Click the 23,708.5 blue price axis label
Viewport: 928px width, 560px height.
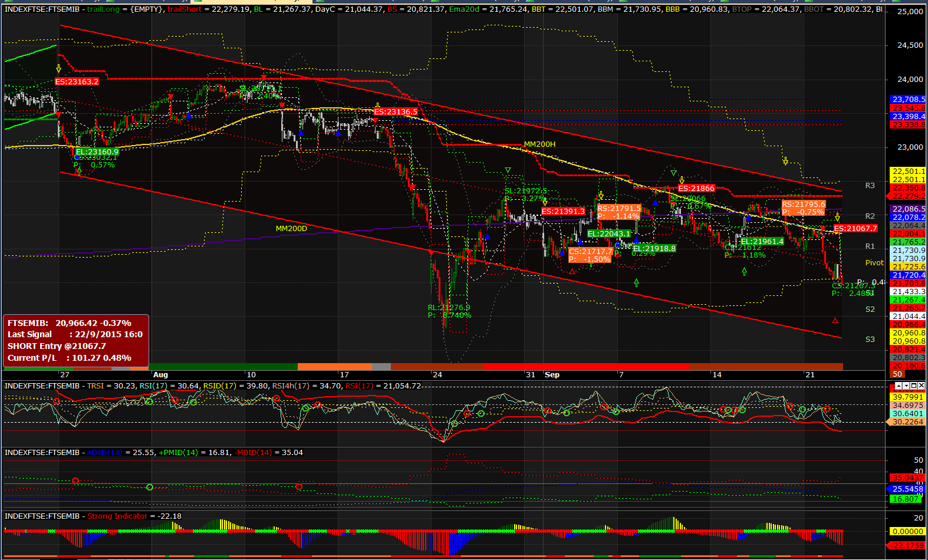pyautogui.click(x=909, y=100)
